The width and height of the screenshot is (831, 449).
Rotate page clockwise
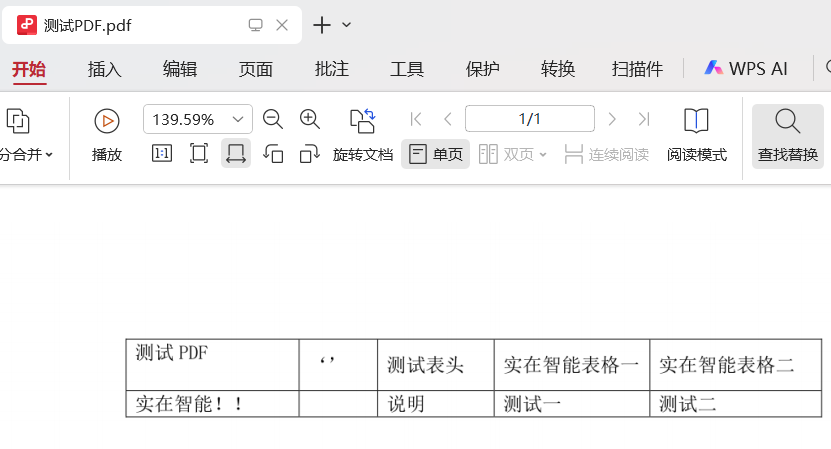[310, 154]
